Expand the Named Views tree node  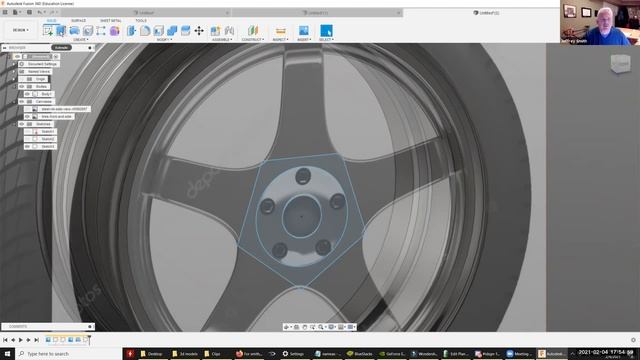click(14, 71)
